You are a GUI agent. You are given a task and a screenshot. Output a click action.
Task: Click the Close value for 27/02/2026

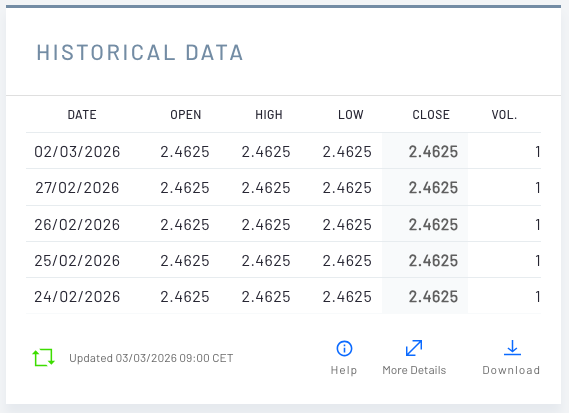[433, 188]
